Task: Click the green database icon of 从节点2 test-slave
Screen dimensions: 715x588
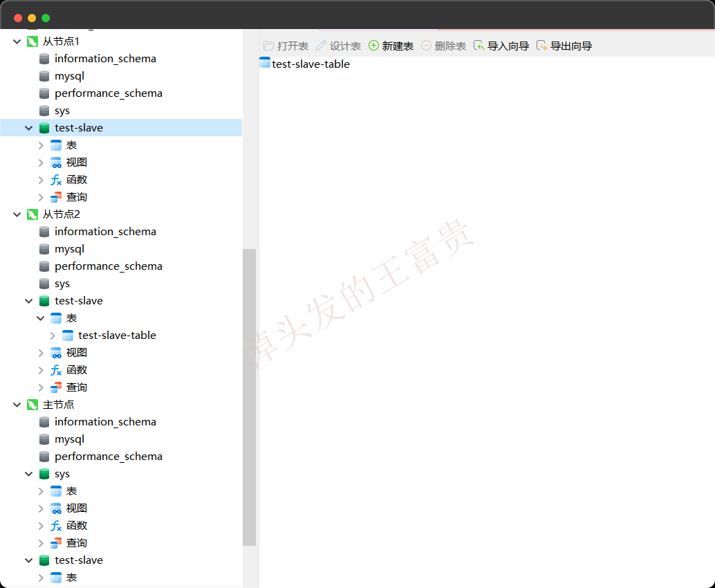Action: tap(44, 301)
